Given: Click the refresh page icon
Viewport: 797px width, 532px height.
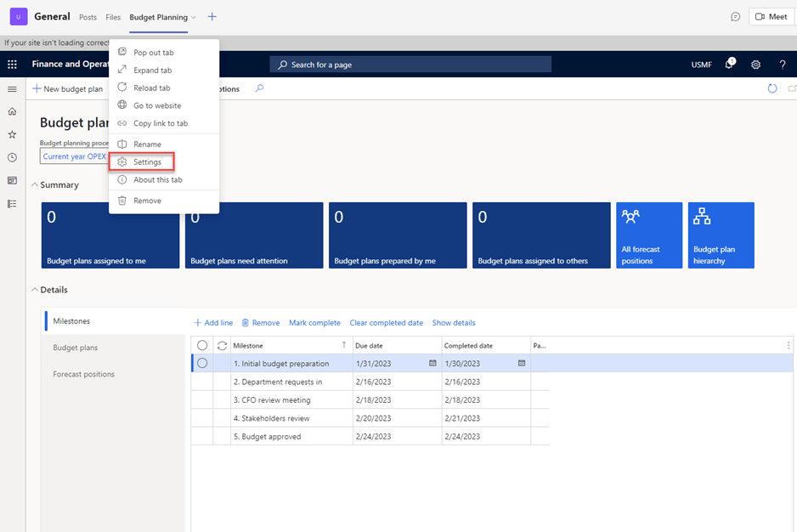Looking at the screenshot, I should tap(772, 88).
